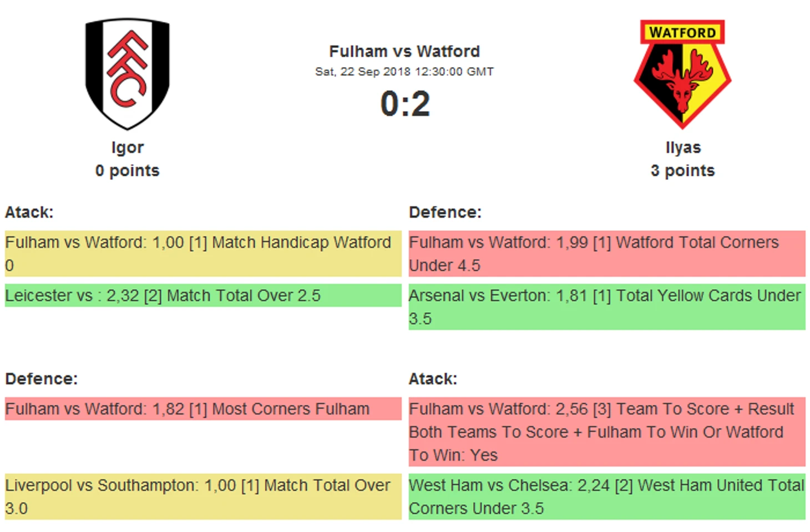Click Ilyas's Defence section heading
This screenshot has height=532, width=810.
coord(445,212)
